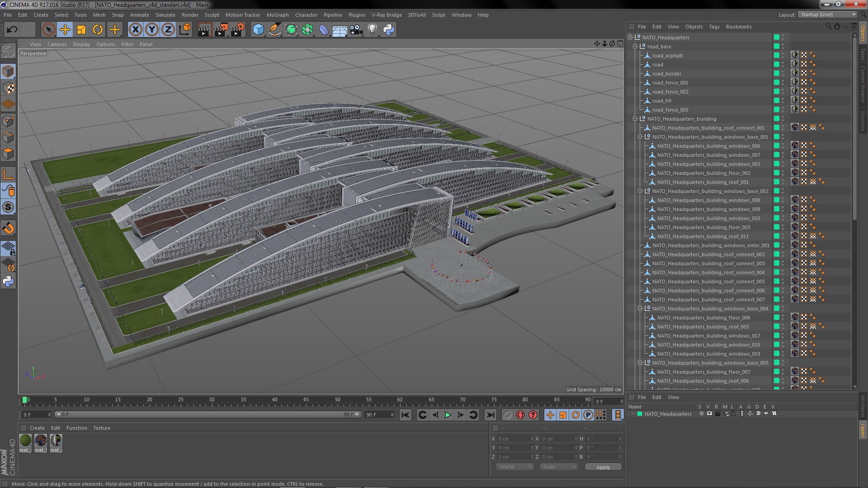
Task: Switch to Points mode
Action: [8, 121]
